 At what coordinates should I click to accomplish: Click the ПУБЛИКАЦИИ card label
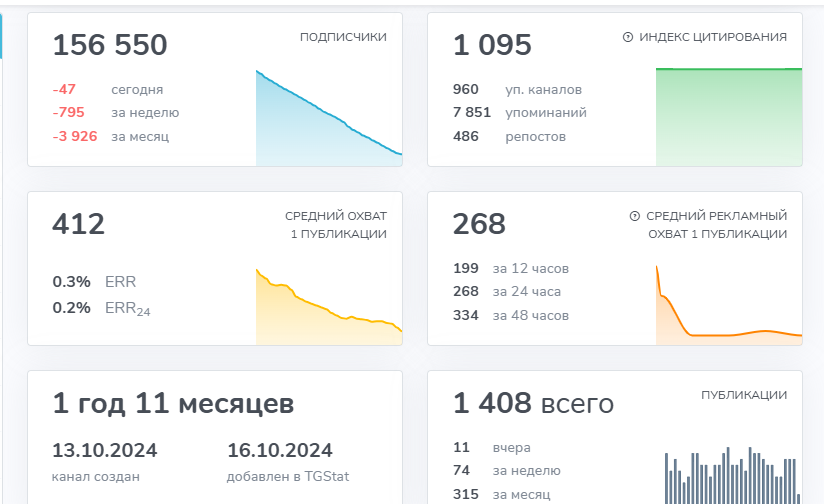click(744, 395)
